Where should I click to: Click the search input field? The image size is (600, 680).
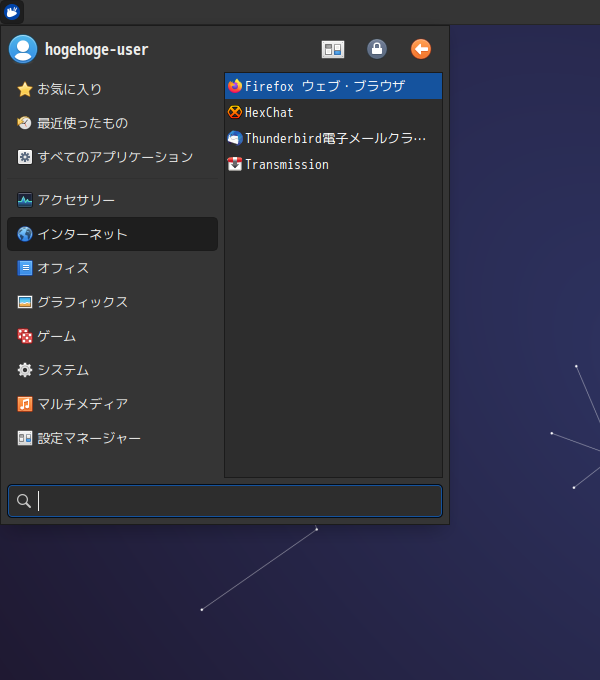[225, 501]
